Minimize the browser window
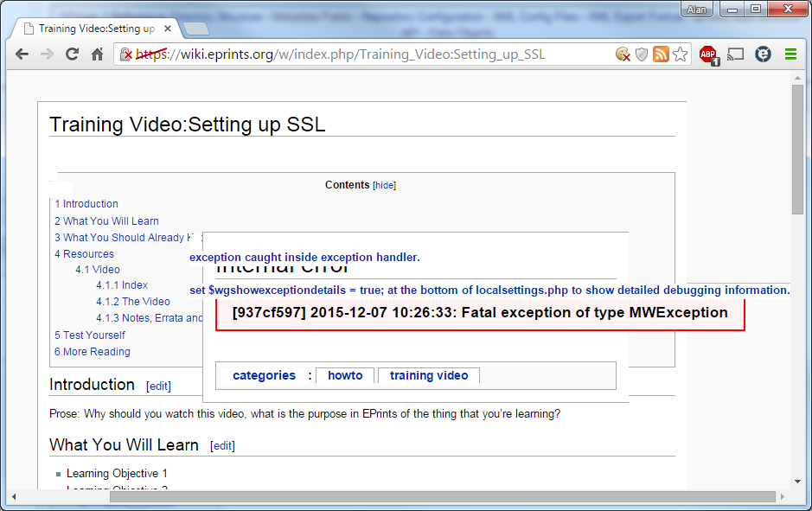This screenshot has width=812, height=511. [x=732, y=10]
